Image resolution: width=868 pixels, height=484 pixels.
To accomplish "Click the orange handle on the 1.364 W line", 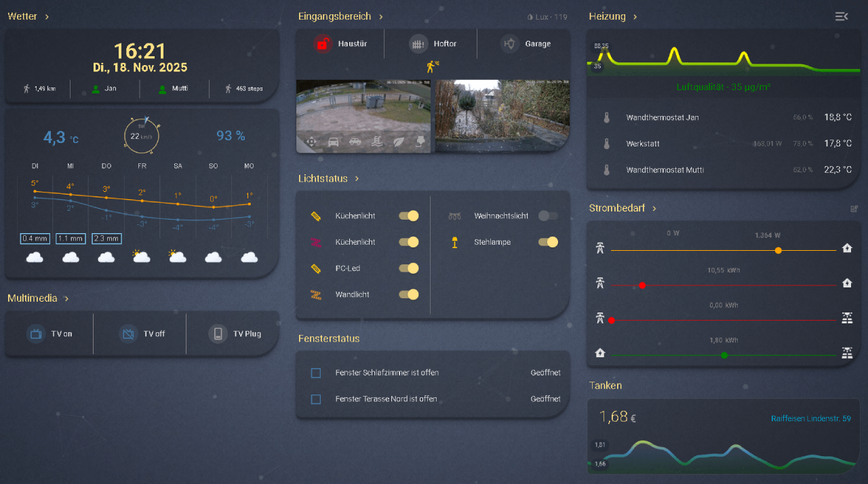I will tap(778, 251).
